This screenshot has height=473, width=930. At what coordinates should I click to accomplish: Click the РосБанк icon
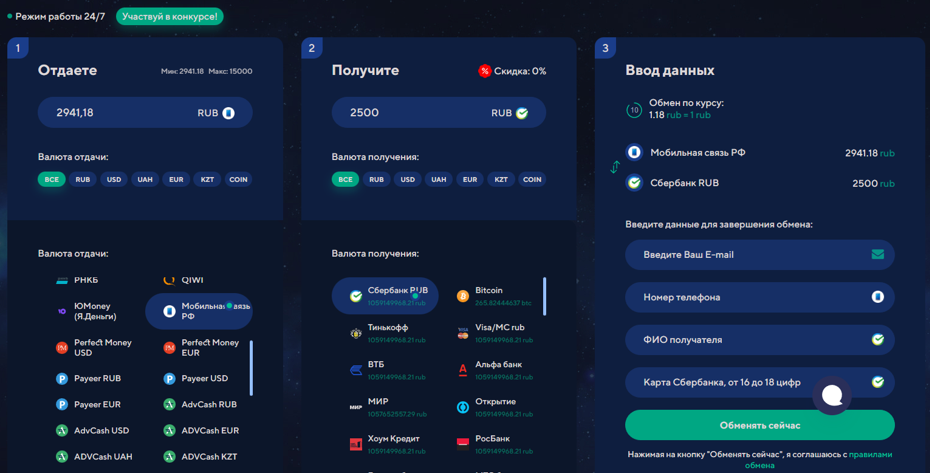[x=463, y=444]
